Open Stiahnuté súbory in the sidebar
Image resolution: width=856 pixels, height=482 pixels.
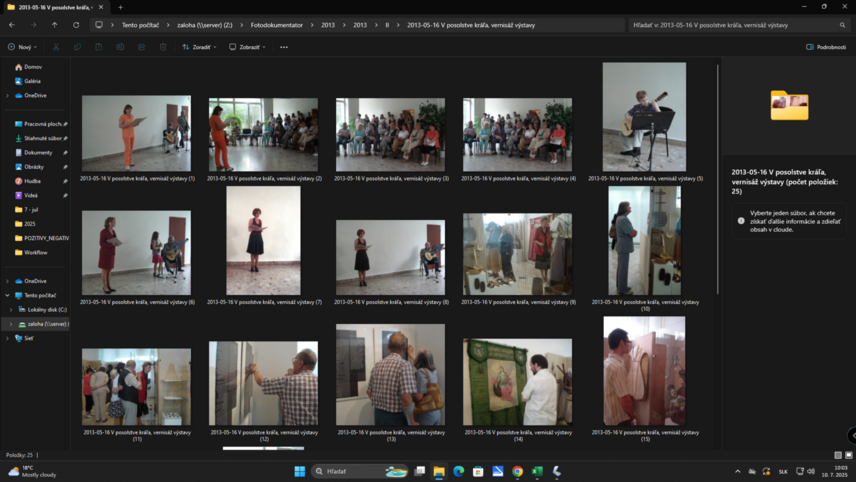click(x=41, y=138)
